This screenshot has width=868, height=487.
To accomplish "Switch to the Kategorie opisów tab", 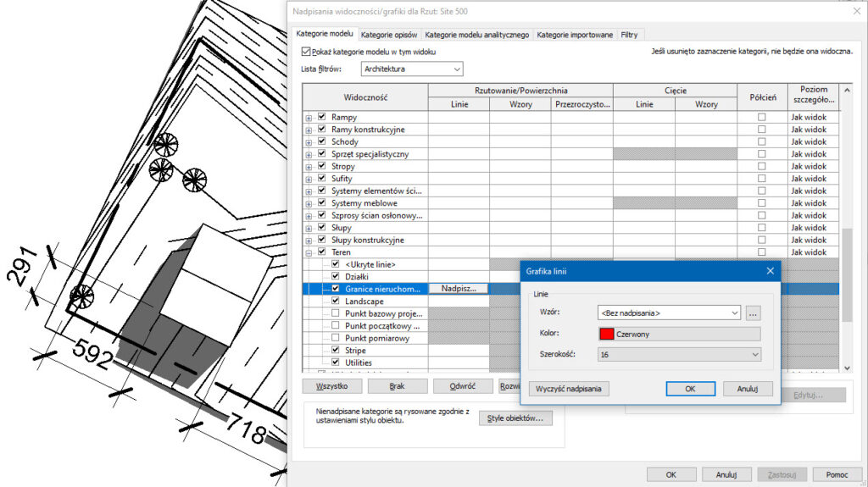I will 388,35.
